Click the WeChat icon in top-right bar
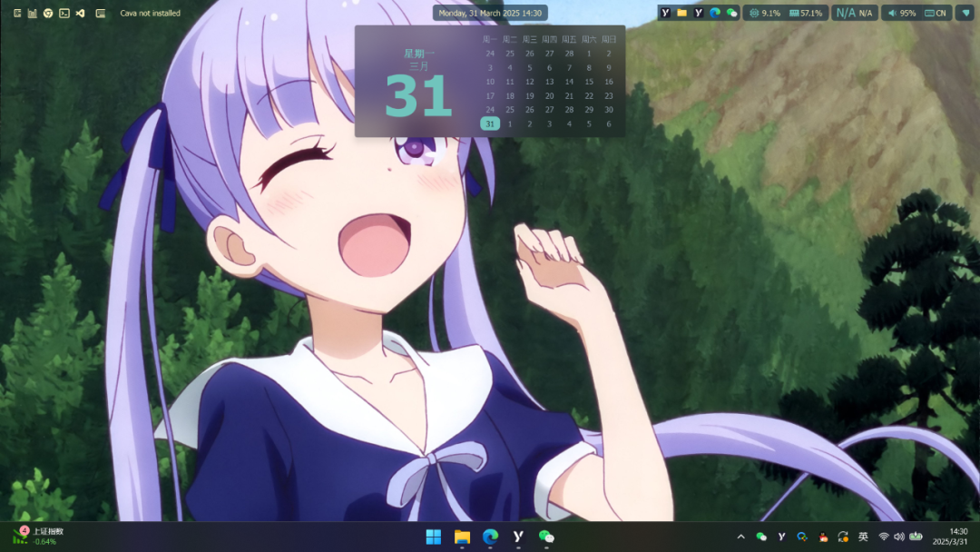The width and height of the screenshot is (980, 552). pyautogui.click(x=731, y=13)
